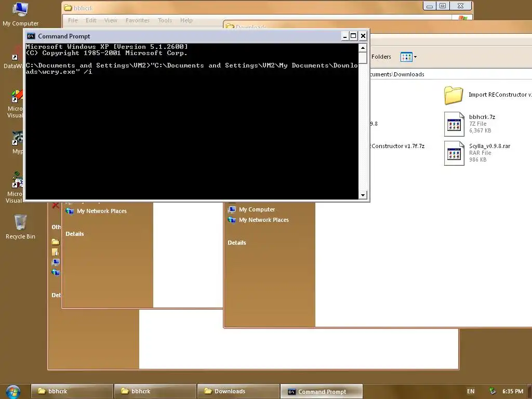Select REConstructor v1.7f.7z file name
Screen dimensions: 532x399
397,146
